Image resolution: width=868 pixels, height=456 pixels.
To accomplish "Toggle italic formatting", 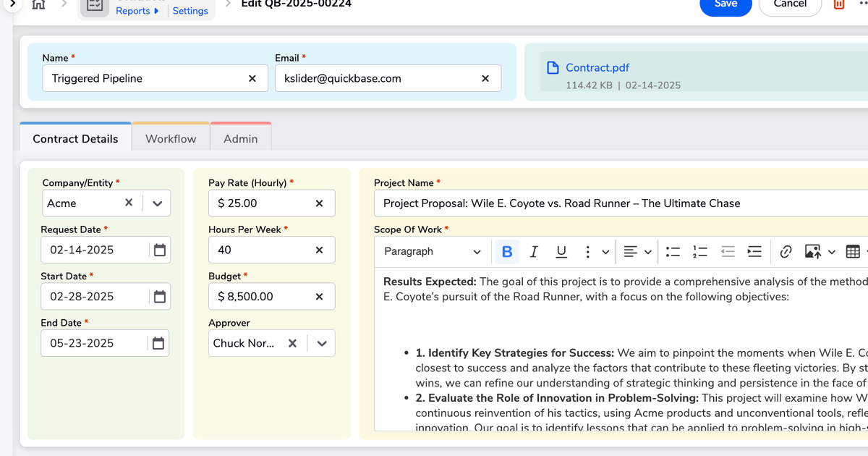I will 534,251.
